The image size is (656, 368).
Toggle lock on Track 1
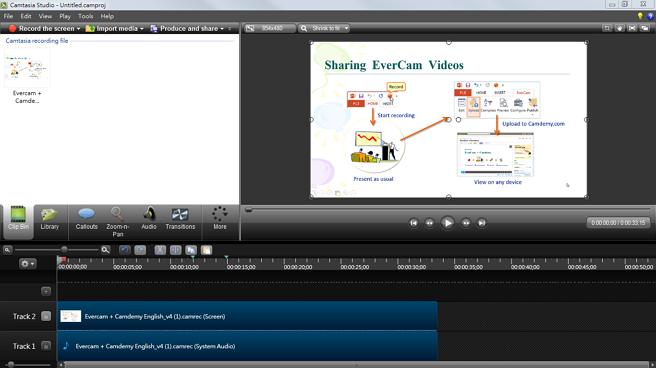(46, 346)
